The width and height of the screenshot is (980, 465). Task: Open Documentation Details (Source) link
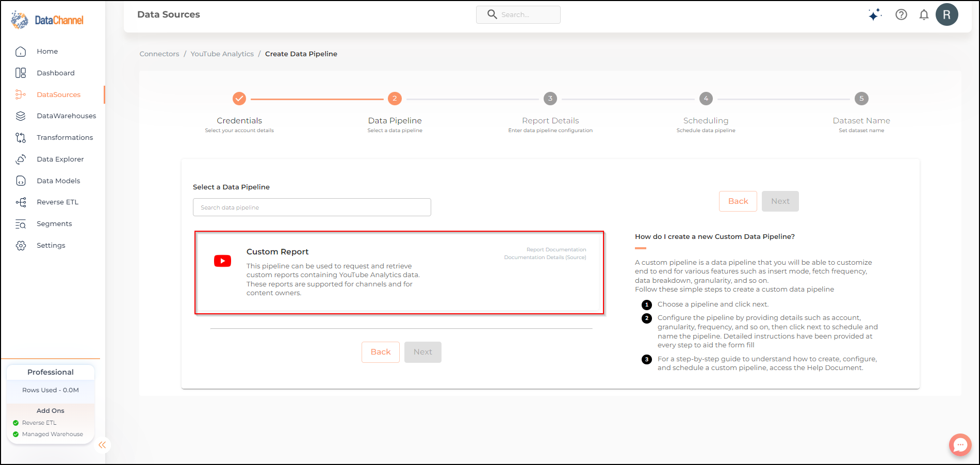tap(545, 258)
